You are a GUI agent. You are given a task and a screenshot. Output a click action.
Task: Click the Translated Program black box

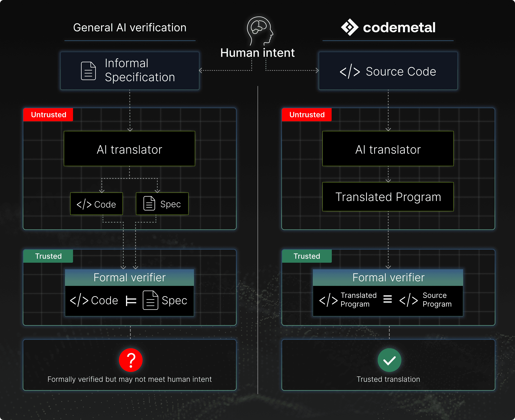(x=388, y=197)
